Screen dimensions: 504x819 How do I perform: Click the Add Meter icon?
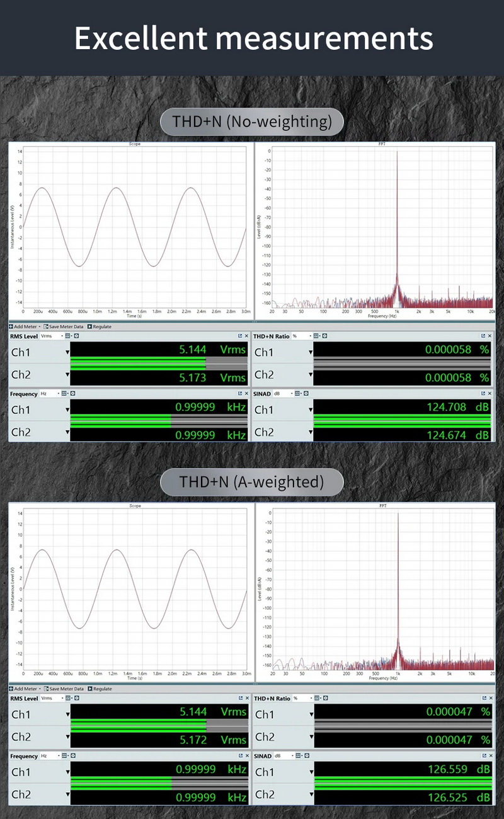pos(11,327)
